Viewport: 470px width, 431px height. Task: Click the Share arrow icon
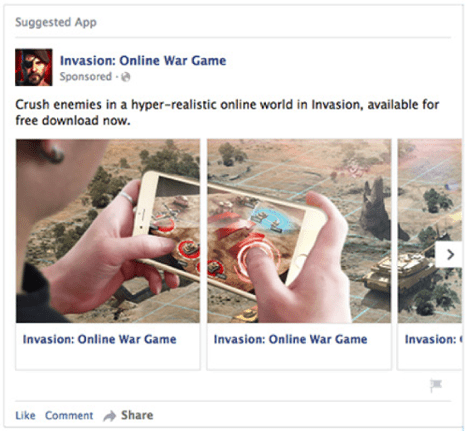(x=109, y=416)
